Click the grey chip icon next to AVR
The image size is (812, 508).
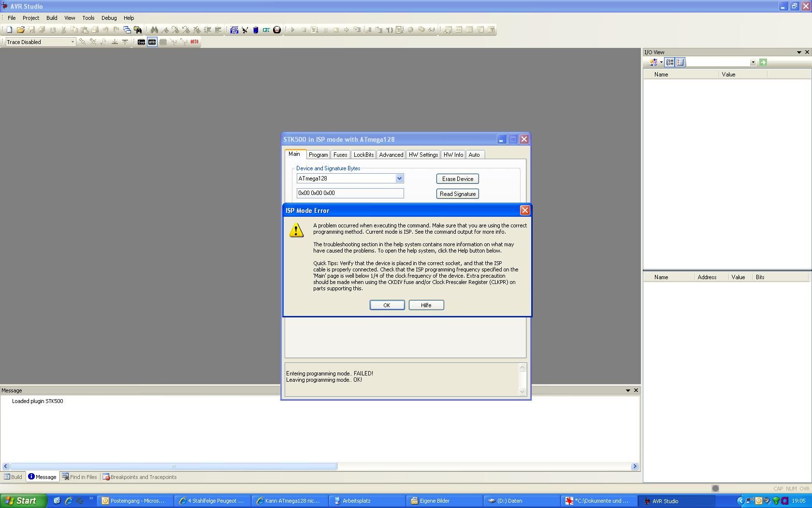pyautogui.click(x=163, y=42)
